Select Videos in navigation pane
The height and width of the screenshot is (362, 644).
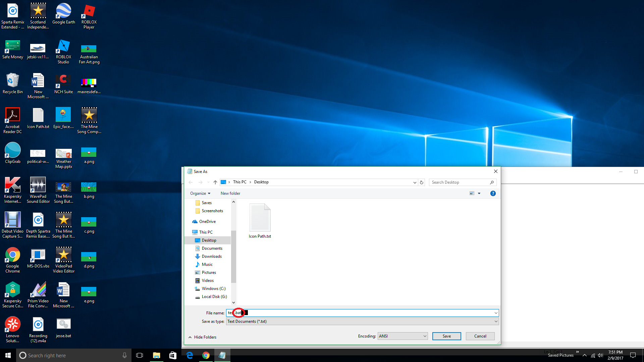(208, 281)
